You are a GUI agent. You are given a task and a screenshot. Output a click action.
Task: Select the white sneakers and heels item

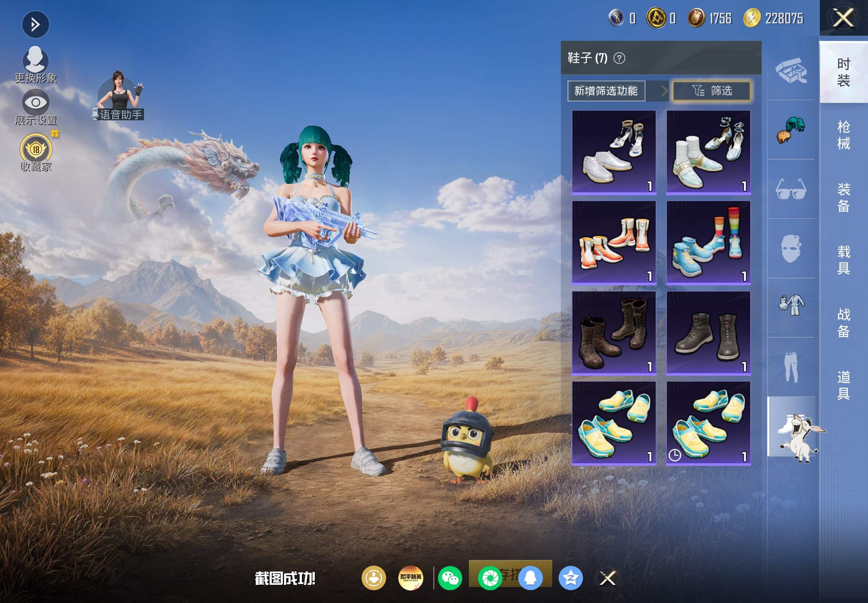[x=614, y=152]
